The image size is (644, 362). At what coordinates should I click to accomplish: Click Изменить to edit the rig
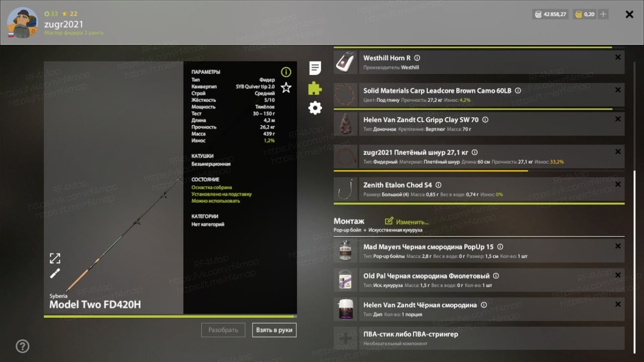click(x=407, y=222)
